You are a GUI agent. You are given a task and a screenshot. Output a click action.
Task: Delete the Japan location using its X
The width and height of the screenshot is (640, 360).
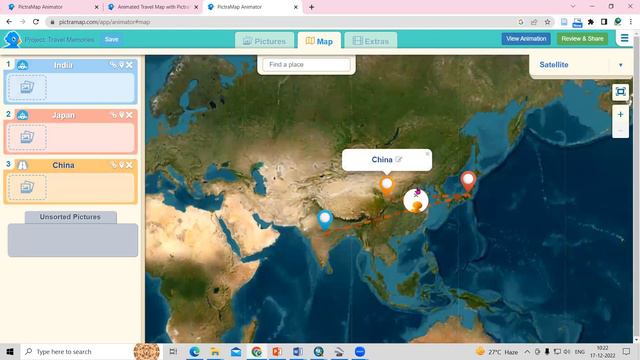129,115
